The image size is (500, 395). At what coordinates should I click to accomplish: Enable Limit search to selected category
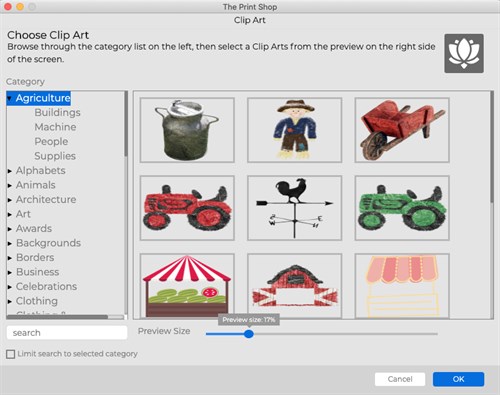tap(11, 354)
